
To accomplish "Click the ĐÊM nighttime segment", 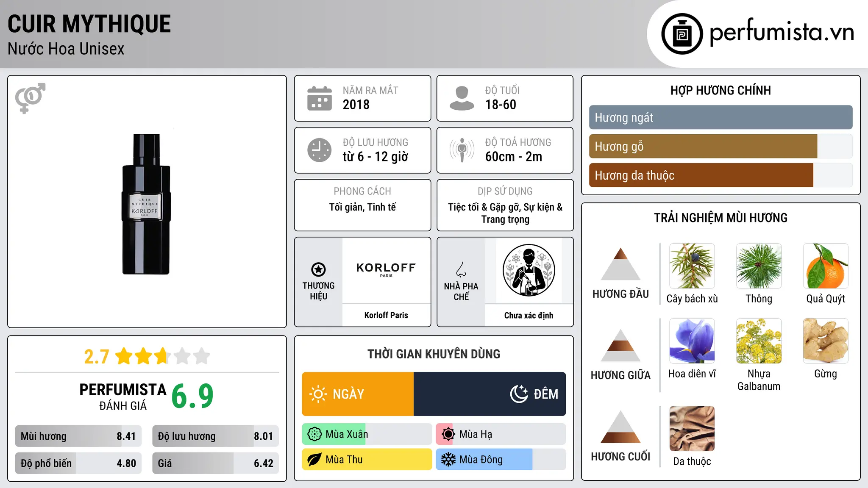I will pyautogui.click(x=490, y=394).
